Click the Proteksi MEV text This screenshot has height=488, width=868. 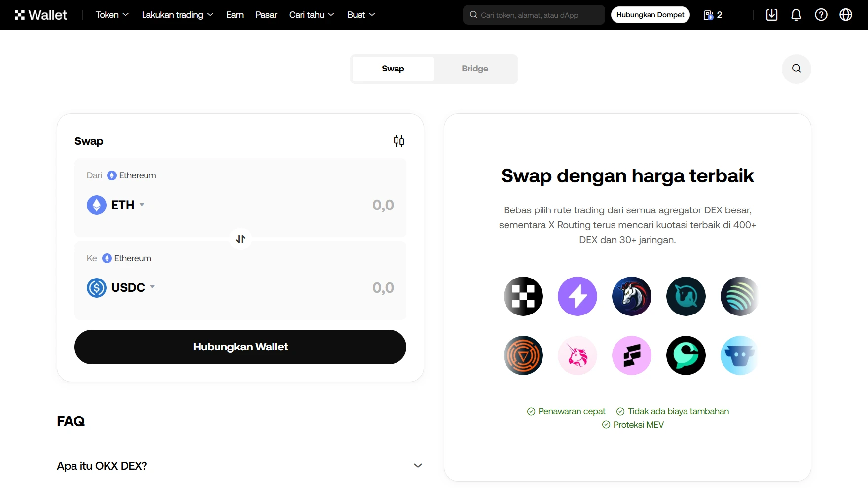(x=638, y=425)
